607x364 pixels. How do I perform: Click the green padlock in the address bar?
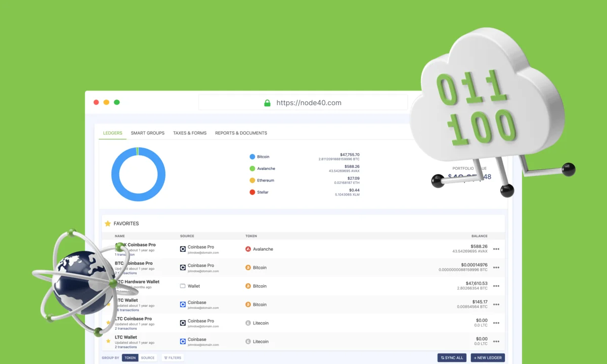[x=267, y=103]
